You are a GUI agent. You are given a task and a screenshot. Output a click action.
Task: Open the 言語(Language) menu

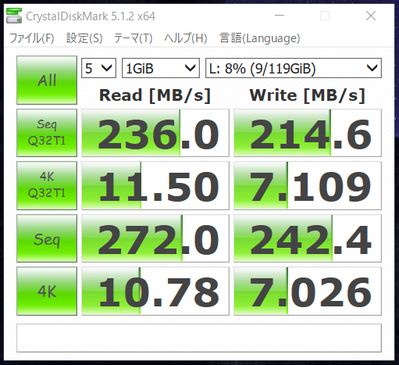pyautogui.click(x=260, y=38)
